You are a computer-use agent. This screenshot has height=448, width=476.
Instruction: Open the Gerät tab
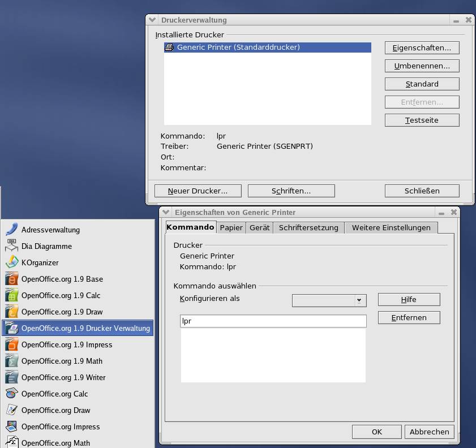point(260,228)
